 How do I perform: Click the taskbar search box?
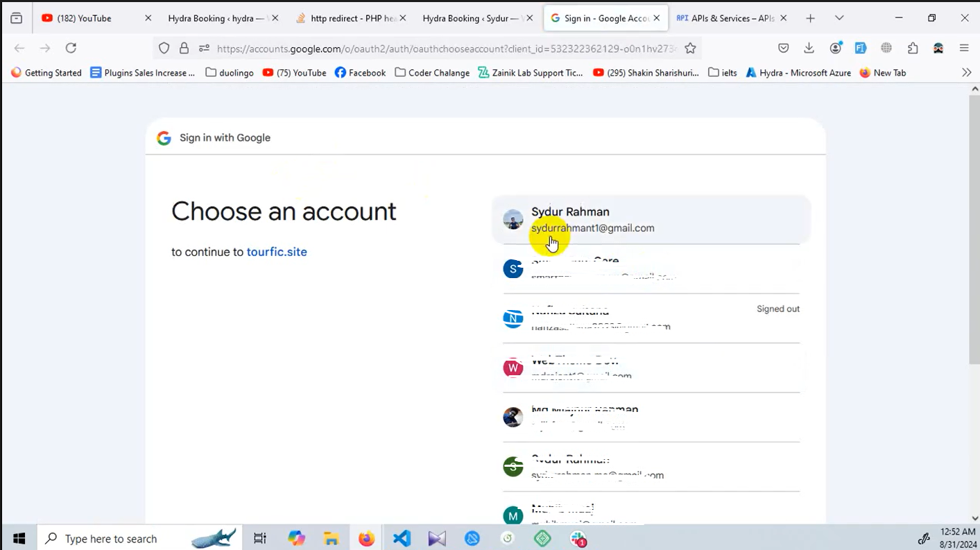139,538
